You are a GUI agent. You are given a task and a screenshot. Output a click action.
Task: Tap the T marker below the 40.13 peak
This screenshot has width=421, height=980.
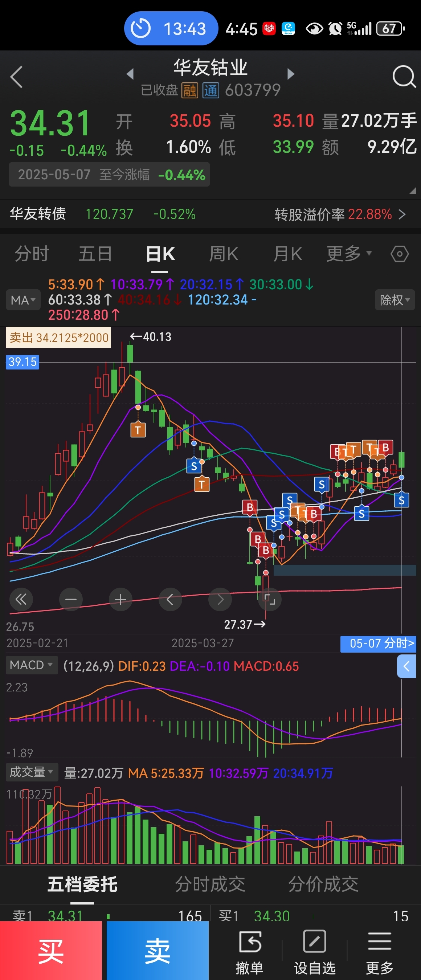coord(138,429)
